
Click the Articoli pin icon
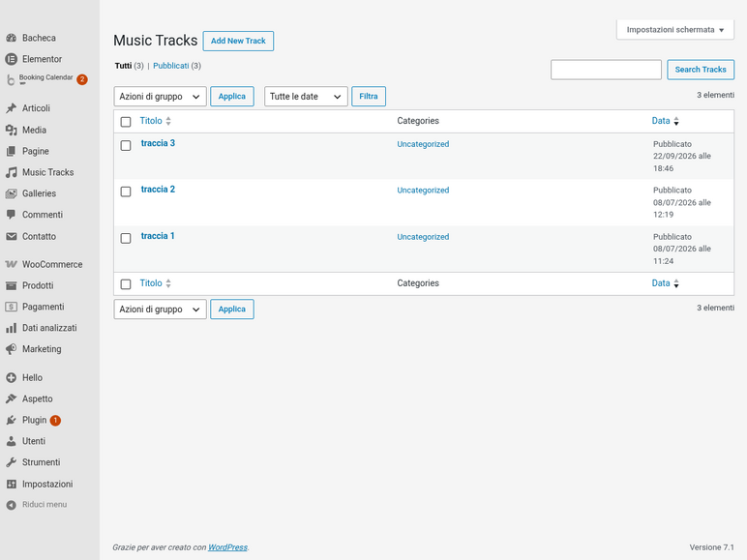pyautogui.click(x=11, y=108)
